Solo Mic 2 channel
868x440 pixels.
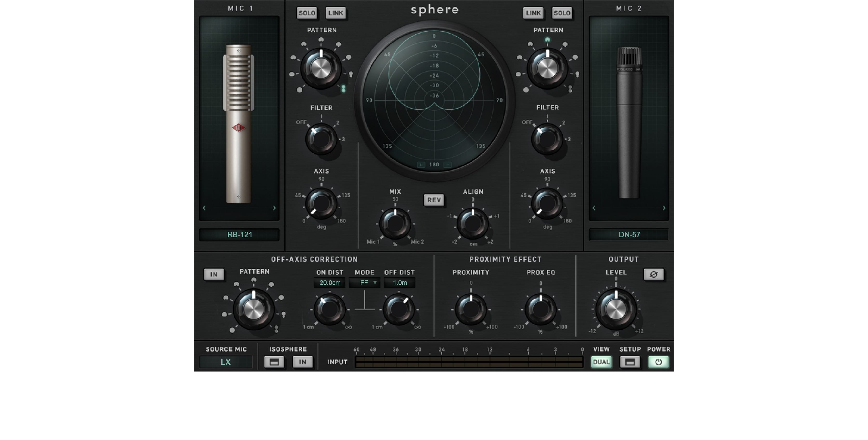coord(562,13)
